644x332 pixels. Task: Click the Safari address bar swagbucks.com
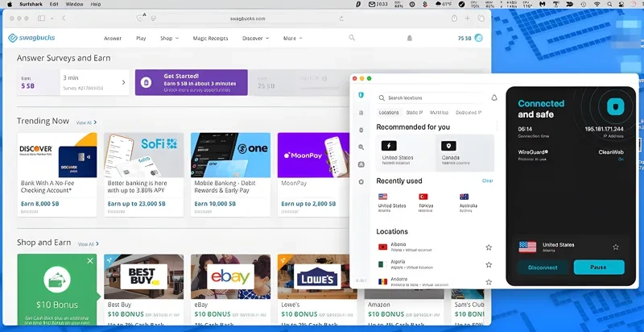click(247, 19)
